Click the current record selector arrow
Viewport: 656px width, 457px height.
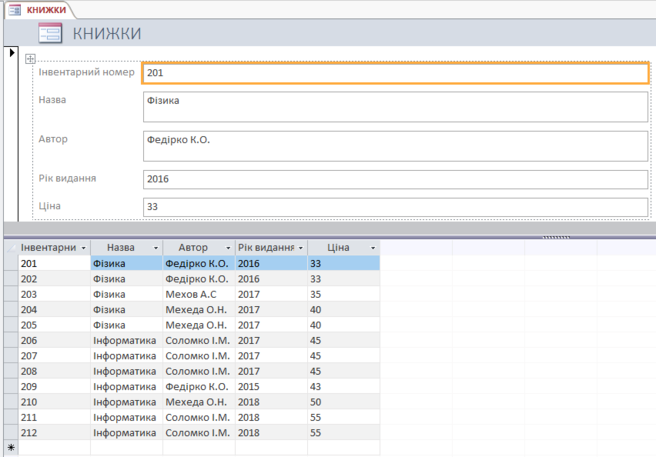click(x=12, y=53)
